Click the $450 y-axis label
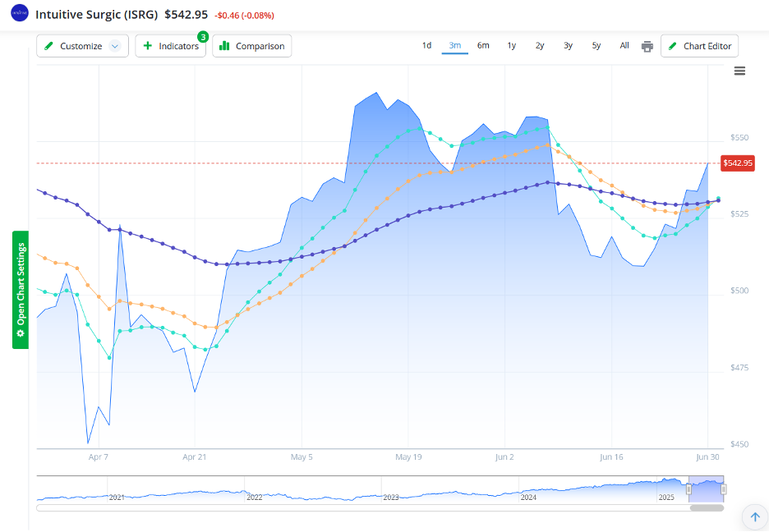769x532 pixels. tap(739, 444)
